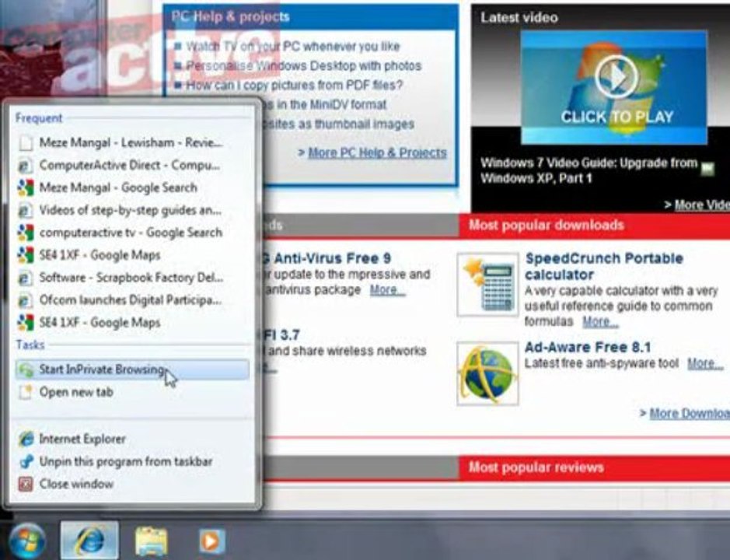
Task: Click the page icon beside Ofcom launches
Action: coord(26,300)
